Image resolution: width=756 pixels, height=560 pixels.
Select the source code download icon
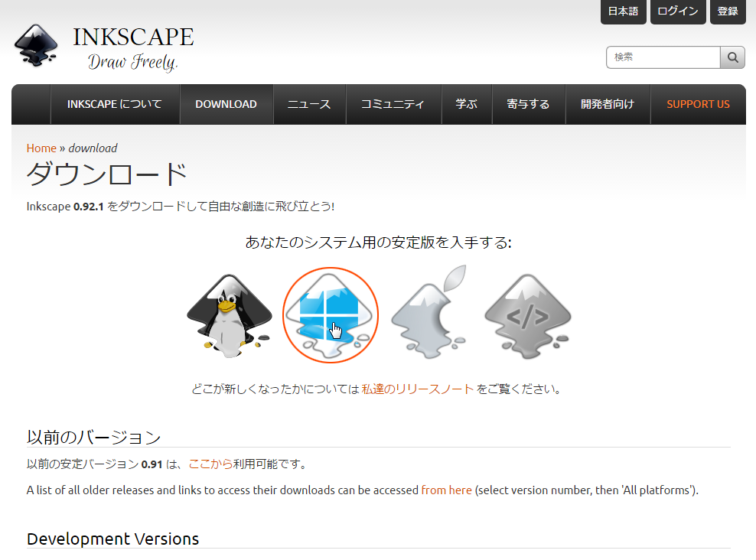coord(527,314)
